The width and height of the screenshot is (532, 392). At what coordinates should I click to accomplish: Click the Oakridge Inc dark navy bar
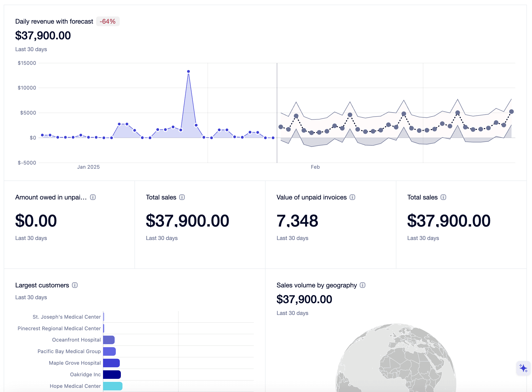pyautogui.click(x=112, y=374)
